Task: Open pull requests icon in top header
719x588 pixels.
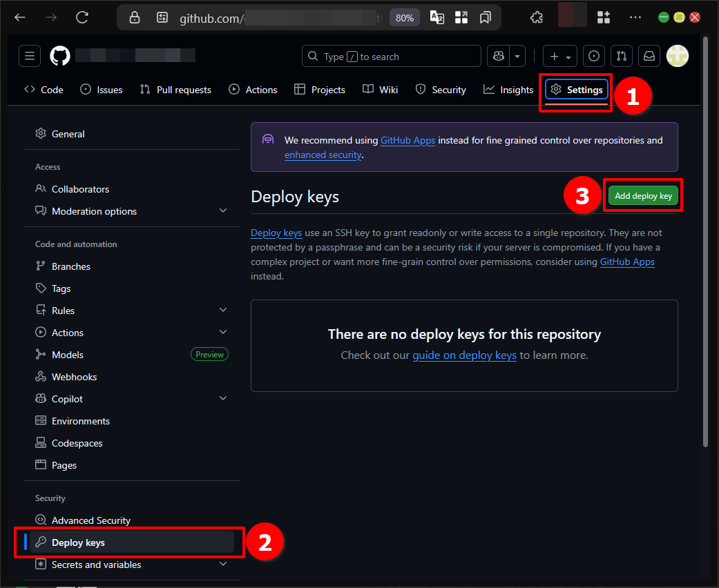Action: click(622, 57)
